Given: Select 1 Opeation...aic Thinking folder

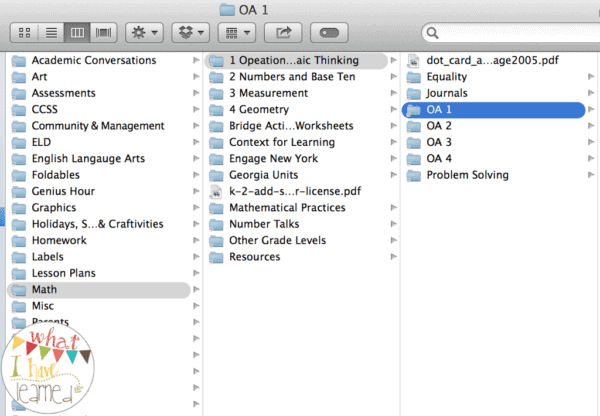Looking at the screenshot, I should click(296, 60).
